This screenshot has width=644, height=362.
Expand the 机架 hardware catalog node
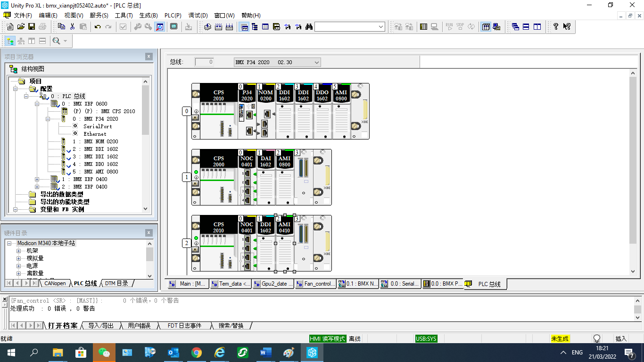[19, 251]
